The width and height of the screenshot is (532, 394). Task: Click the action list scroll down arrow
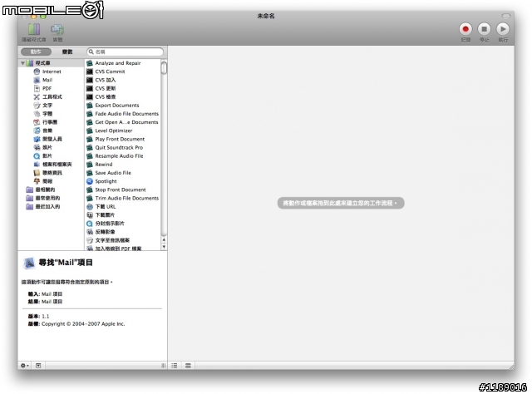click(x=164, y=247)
